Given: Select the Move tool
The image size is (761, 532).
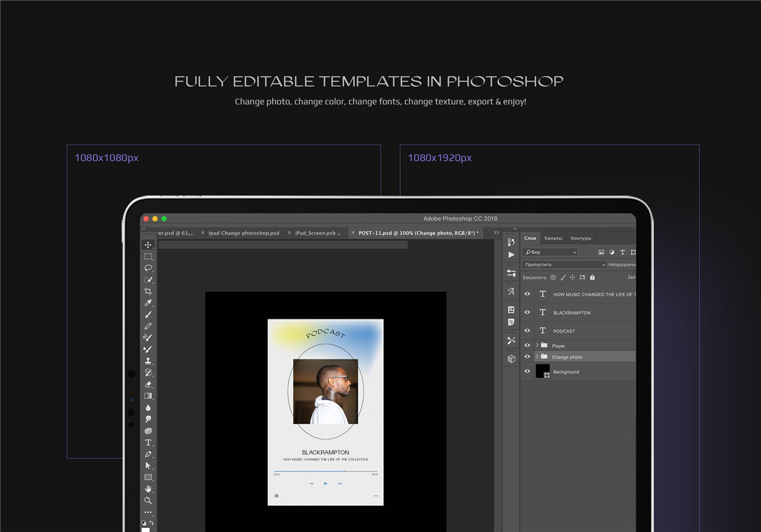Looking at the screenshot, I should (x=149, y=244).
